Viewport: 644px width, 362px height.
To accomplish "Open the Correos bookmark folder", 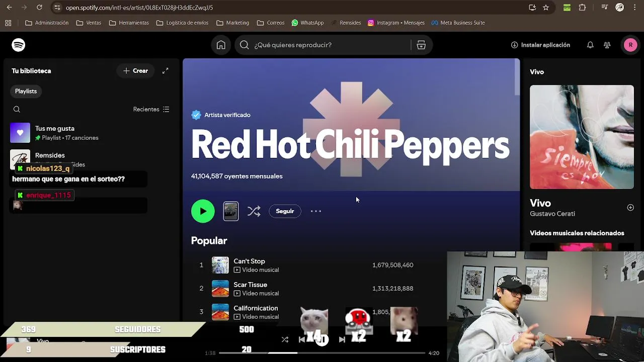I will point(271,23).
